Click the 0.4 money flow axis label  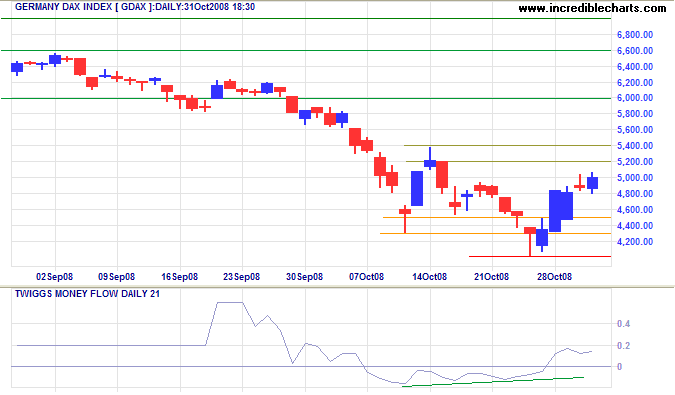coord(623,324)
